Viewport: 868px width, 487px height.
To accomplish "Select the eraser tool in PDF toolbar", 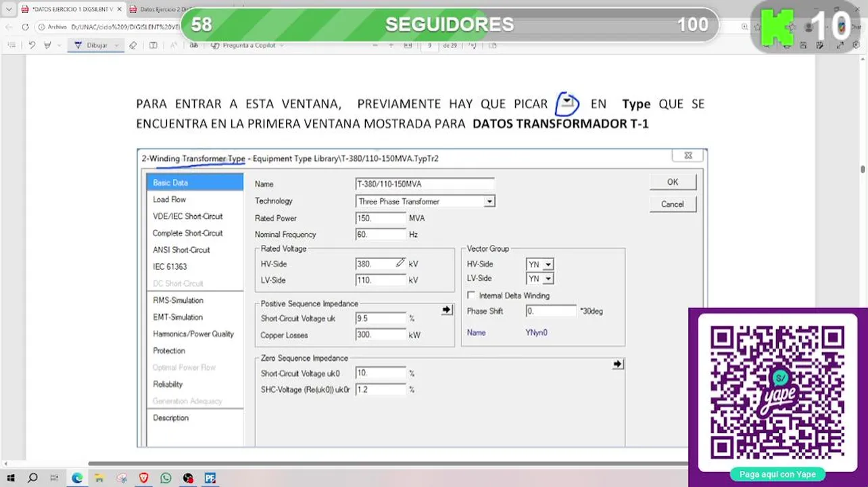I will coord(133,45).
